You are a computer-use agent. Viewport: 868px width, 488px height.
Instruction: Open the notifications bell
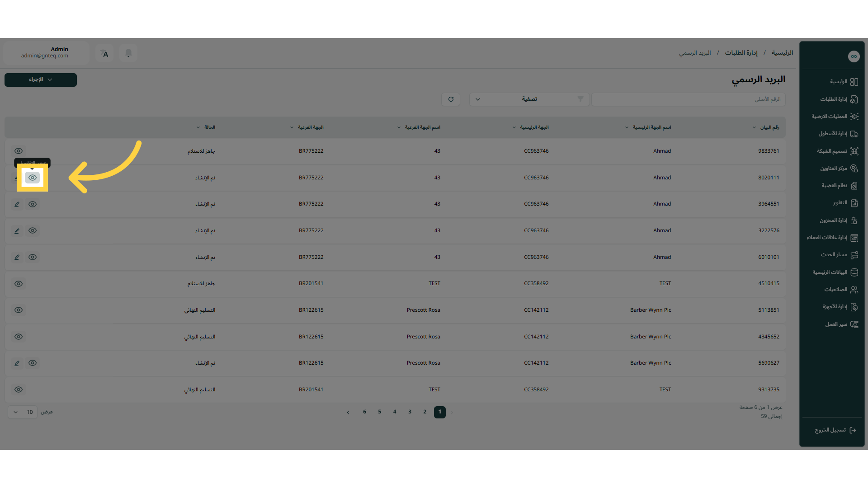click(x=128, y=53)
